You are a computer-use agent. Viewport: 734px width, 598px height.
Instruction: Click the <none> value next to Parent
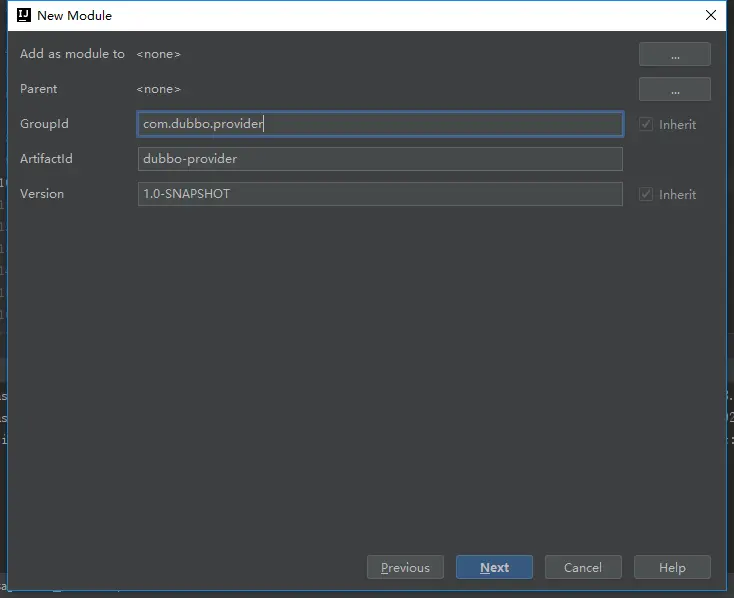[x=159, y=89]
